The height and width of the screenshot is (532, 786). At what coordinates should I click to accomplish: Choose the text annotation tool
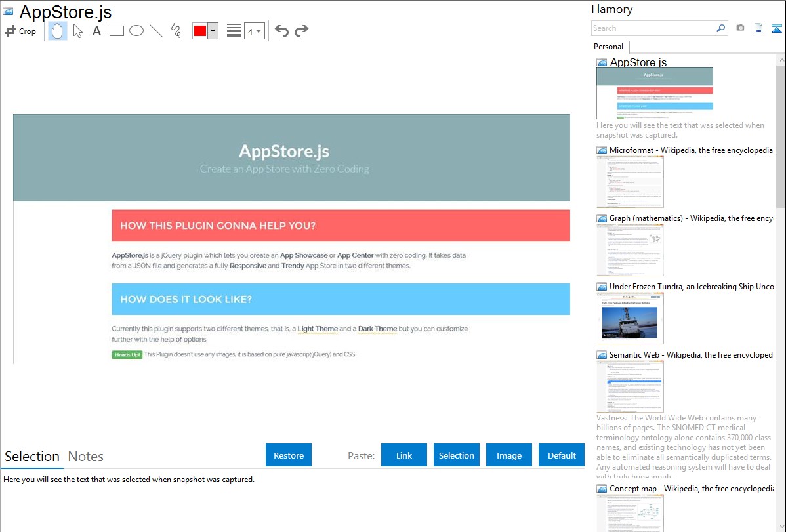coord(96,31)
